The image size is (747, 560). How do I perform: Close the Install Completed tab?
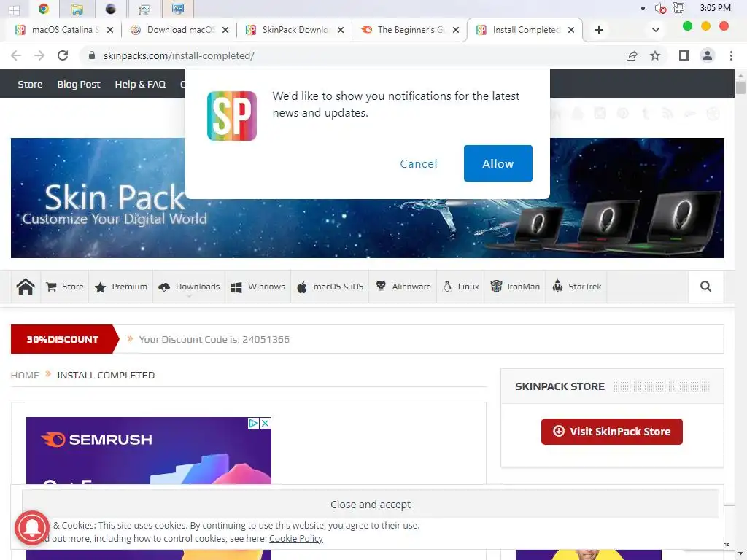pyautogui.click(x=571, y=30)
